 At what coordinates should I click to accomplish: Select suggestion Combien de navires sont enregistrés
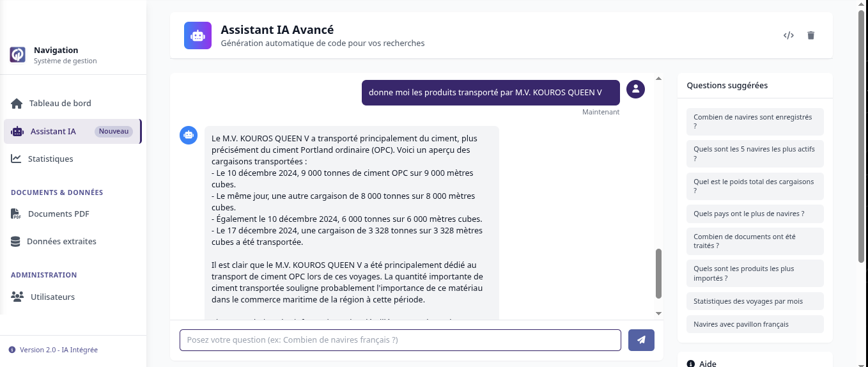[x=755, y=121]
